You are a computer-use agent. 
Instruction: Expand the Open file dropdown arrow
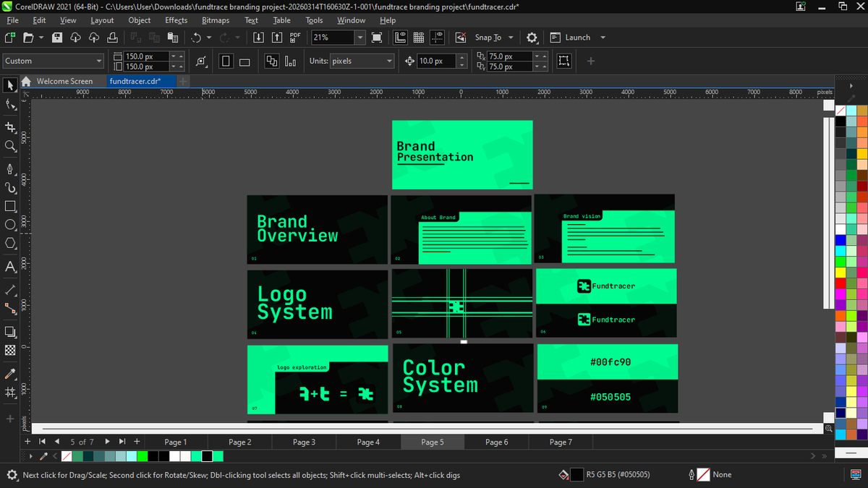coord(41,38)
